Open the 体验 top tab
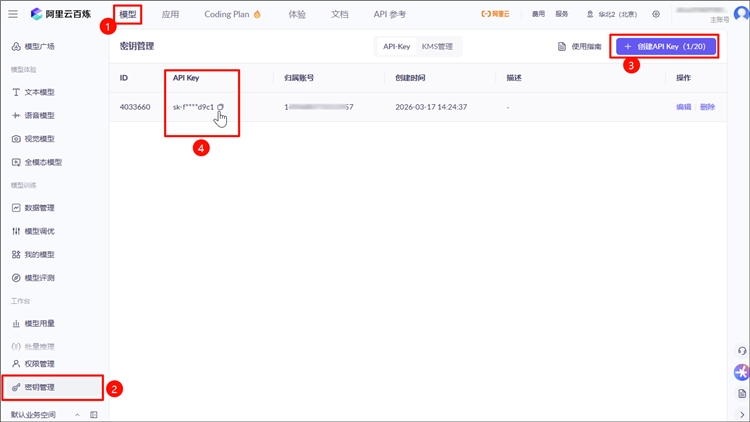 click(297, 14)
